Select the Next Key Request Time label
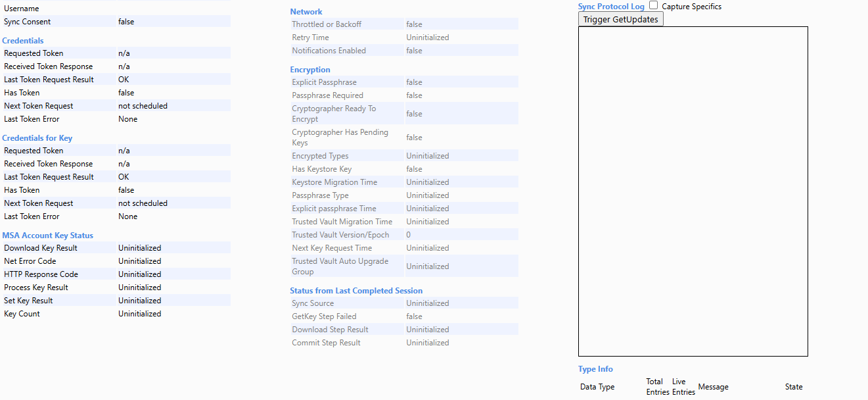868x400 pixels. (x=332, y=248)
